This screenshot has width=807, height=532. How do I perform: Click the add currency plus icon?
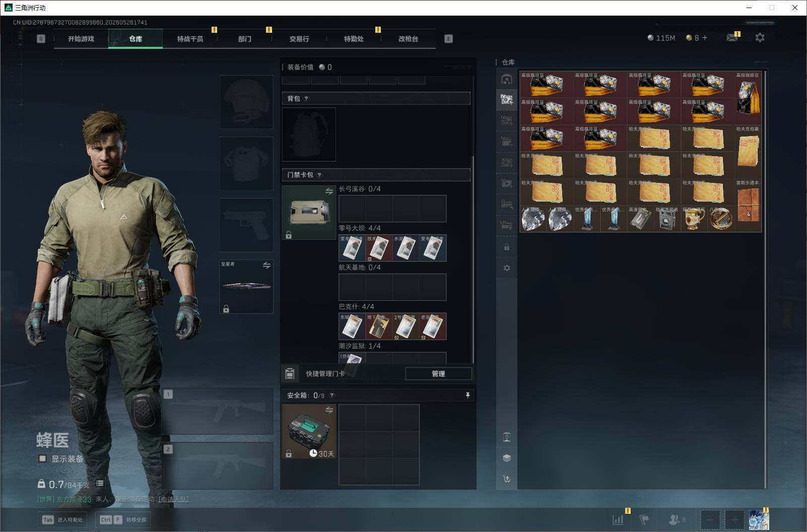coord(705,38)
